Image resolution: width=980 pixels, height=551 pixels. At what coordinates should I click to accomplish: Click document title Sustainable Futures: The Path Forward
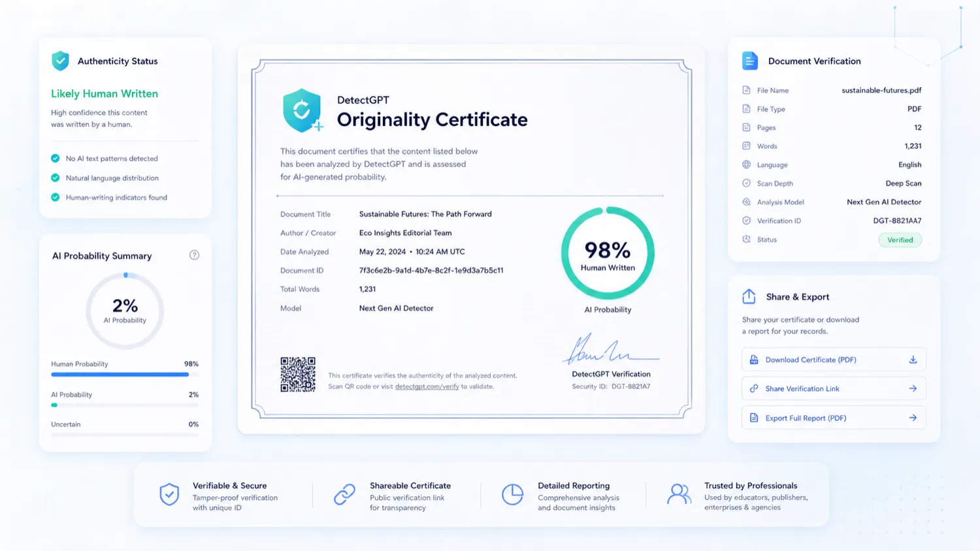[x=425, y=214]
